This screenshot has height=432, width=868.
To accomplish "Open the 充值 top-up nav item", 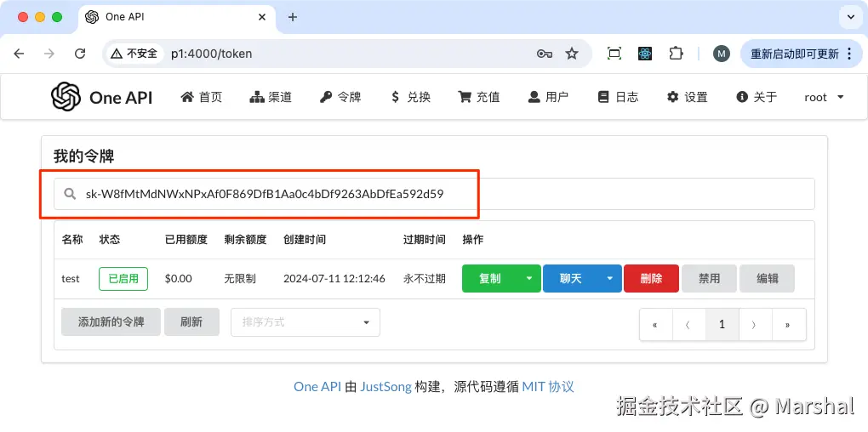I will point(479,97).
